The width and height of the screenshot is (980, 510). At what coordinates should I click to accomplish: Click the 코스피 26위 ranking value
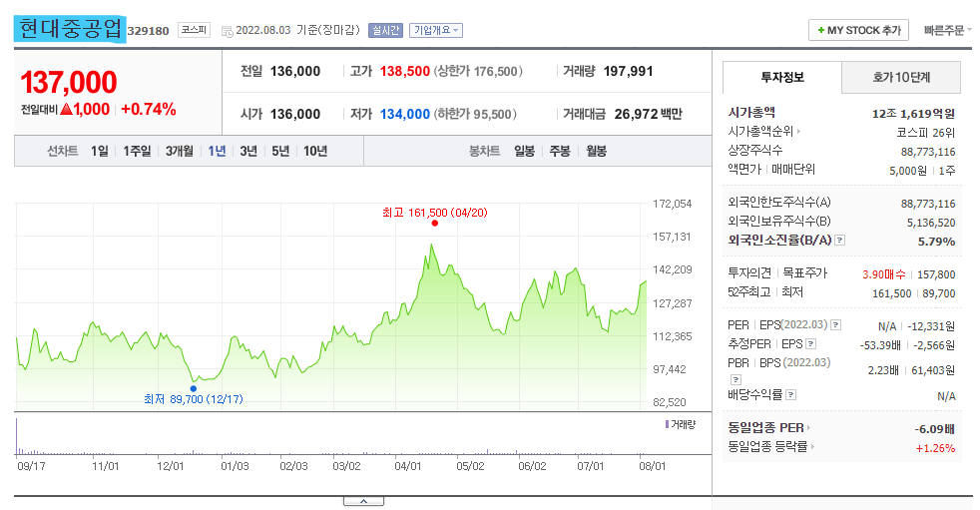pos(926,133)
